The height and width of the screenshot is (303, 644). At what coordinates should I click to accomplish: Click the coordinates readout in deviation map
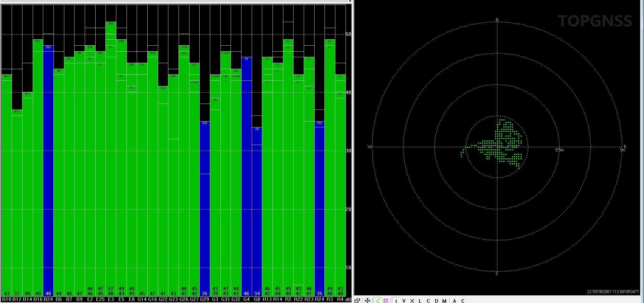613,292
